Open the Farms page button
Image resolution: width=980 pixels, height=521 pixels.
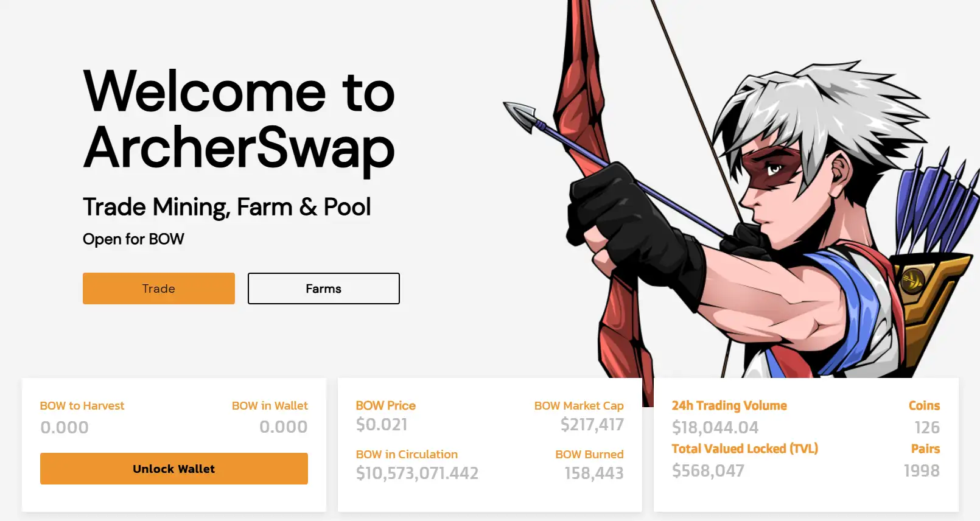click(x=324, y=288)
